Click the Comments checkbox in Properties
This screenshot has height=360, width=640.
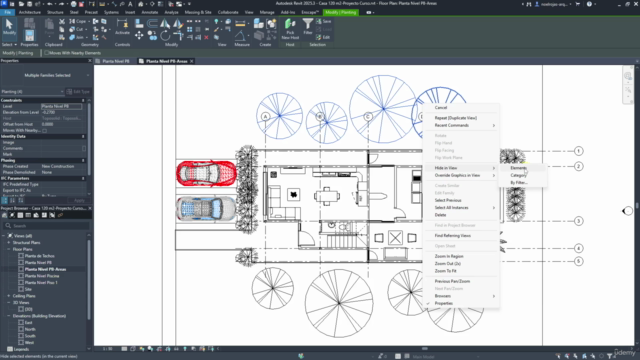click(84, 148)
